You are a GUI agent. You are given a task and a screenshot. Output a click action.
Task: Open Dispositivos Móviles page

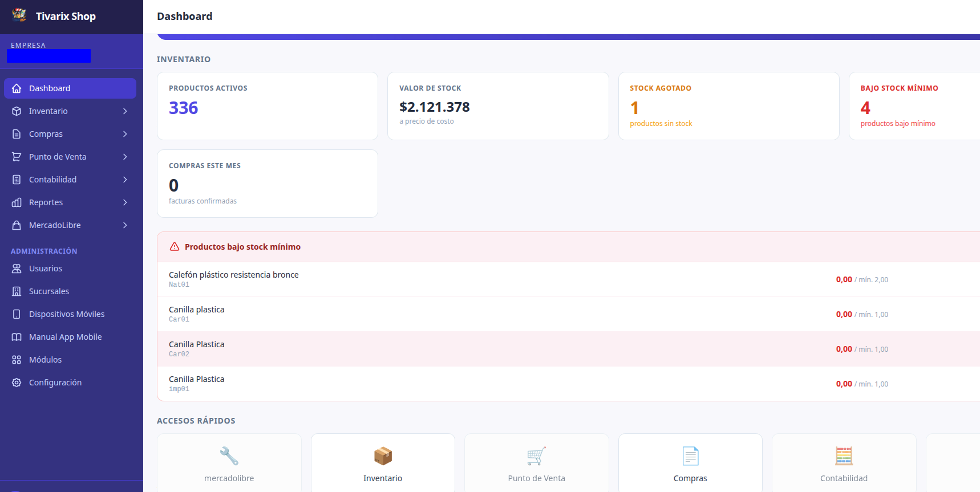click(70, 314)
